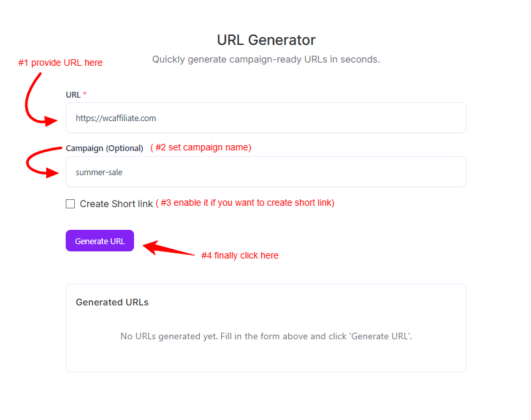Click the red arrow pointing at Generate URL
Screen dimensions: 531x420
point(168,249)
